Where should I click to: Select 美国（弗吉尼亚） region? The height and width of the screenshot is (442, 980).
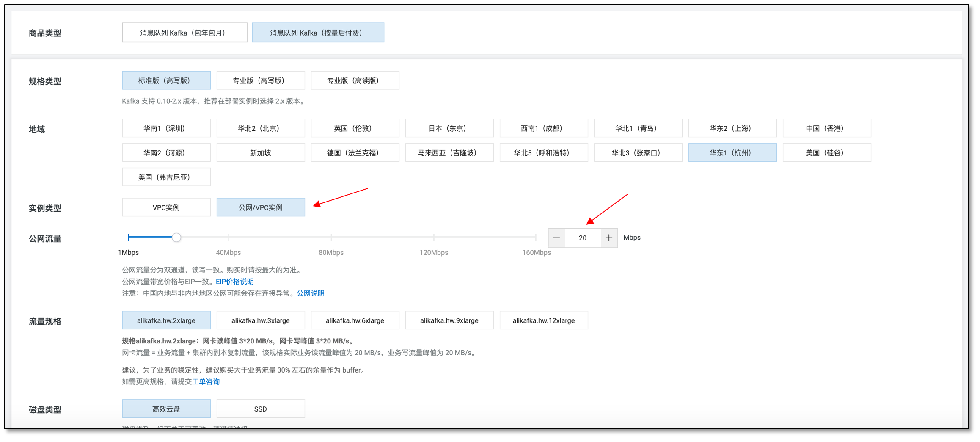166,177
